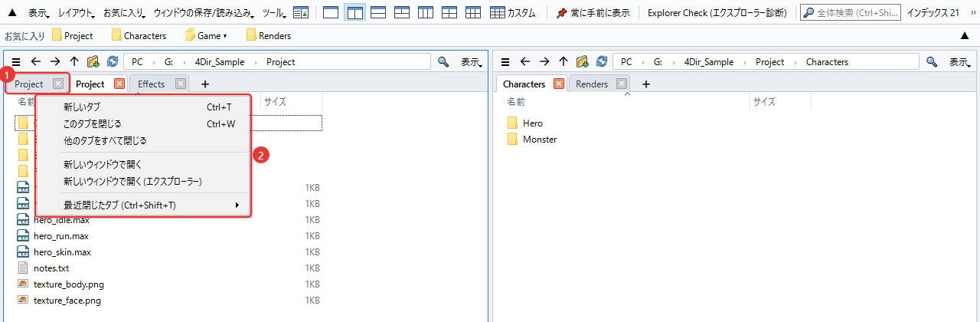
Task: Choose このタブを閉じる from context menu
Action: pyautogui.click(x=142, y=123)
